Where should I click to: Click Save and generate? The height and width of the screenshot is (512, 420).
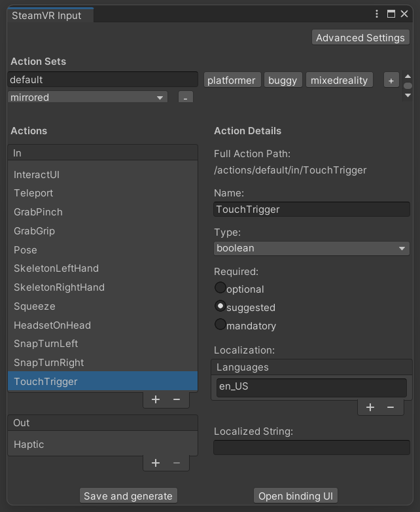coord(128,496)
